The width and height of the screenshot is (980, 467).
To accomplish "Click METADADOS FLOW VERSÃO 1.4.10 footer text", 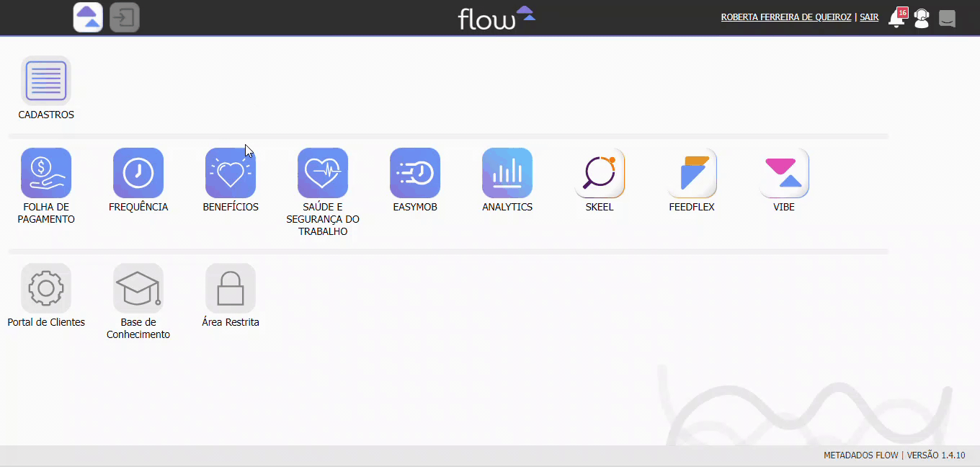I will click(894, 455).
